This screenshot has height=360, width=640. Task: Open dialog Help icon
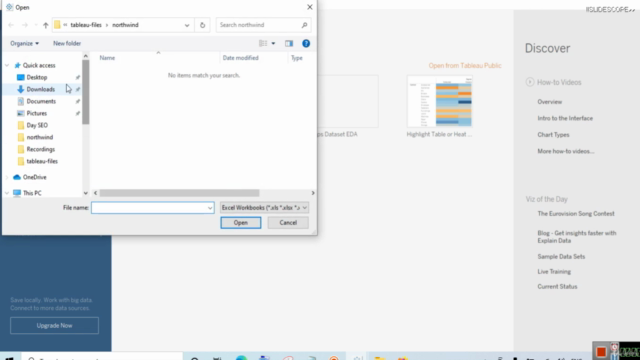click(306, 43)
